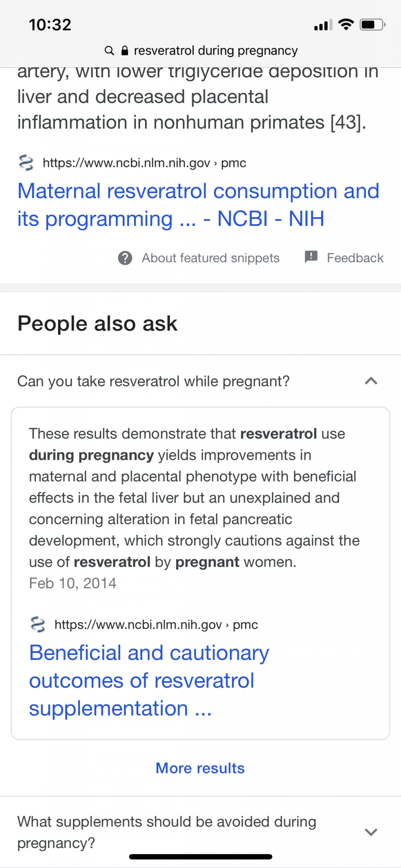The image size is (401, 868).
Task: Expand 'What supplements should be avoided' chevron
Action: point(371,832)
